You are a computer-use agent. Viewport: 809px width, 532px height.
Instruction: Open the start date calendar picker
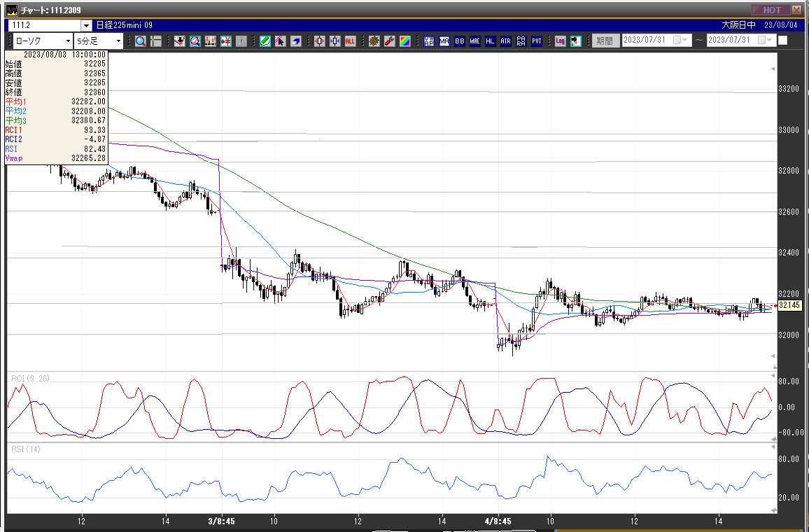680,40
